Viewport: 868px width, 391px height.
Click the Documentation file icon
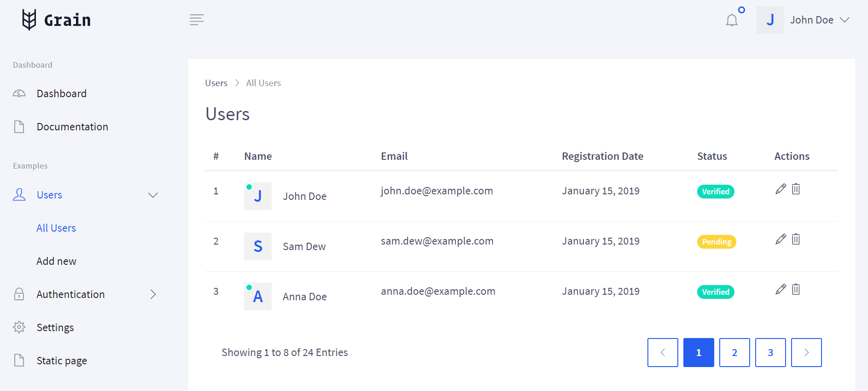(x=19, y=127)
